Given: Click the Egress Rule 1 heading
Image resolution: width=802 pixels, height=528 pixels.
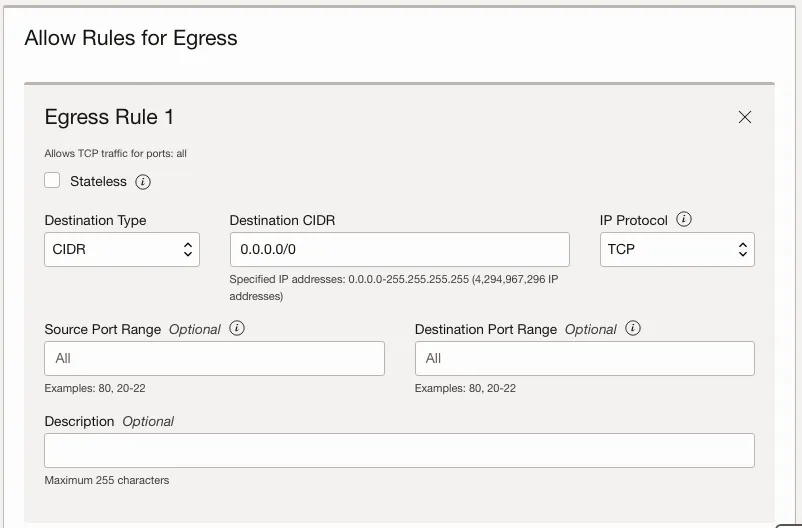Looking at the screenshot, I should pos(109,117).
